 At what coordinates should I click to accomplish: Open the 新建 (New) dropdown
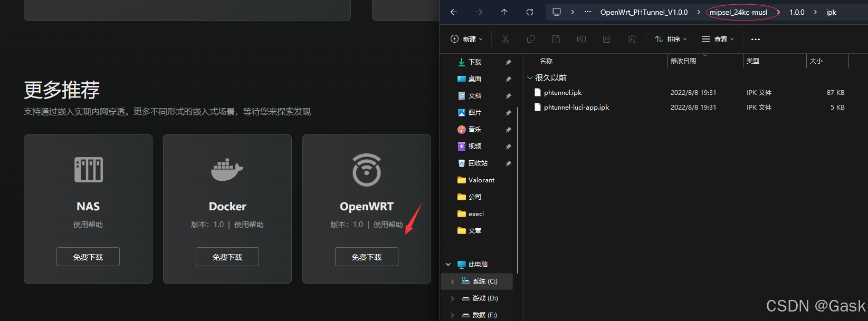pos(466,39)
